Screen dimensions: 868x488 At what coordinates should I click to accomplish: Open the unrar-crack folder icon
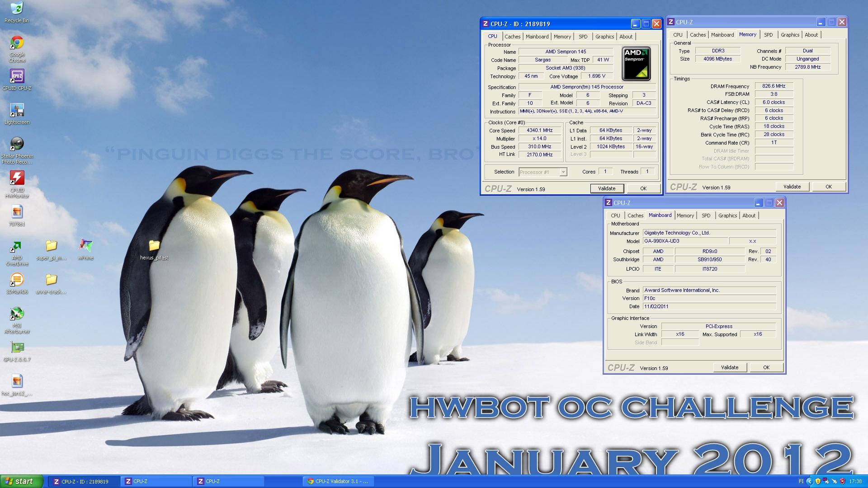tap(51, 283)
